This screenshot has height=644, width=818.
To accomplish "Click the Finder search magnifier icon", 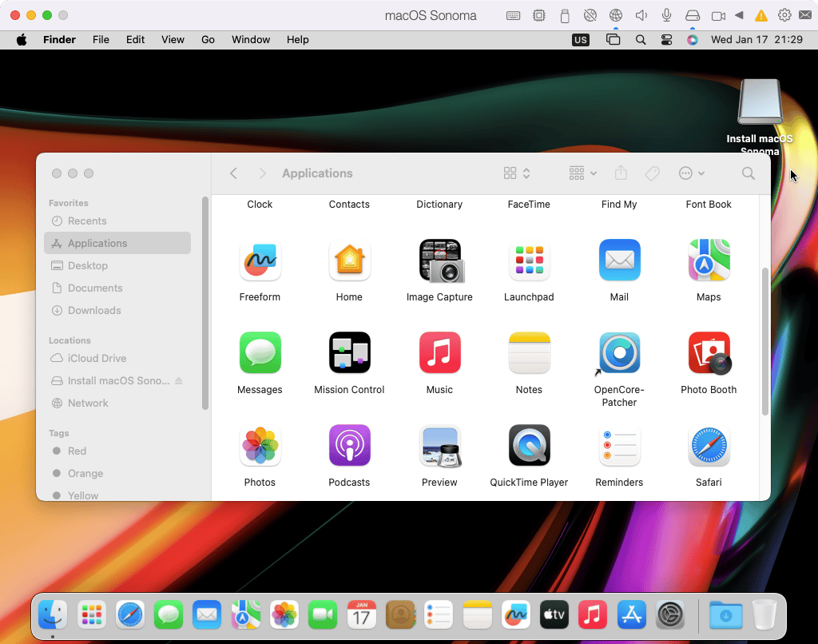I will tap(748, 173).
